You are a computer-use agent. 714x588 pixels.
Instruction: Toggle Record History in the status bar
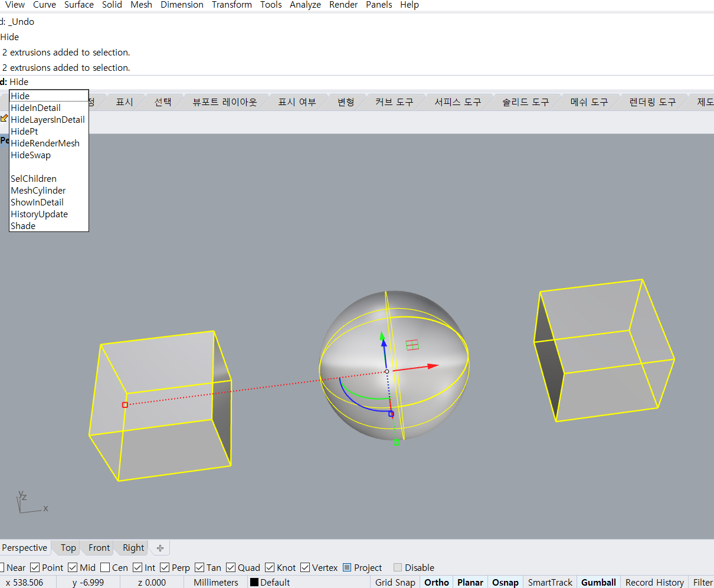click(x=654, y=582)
